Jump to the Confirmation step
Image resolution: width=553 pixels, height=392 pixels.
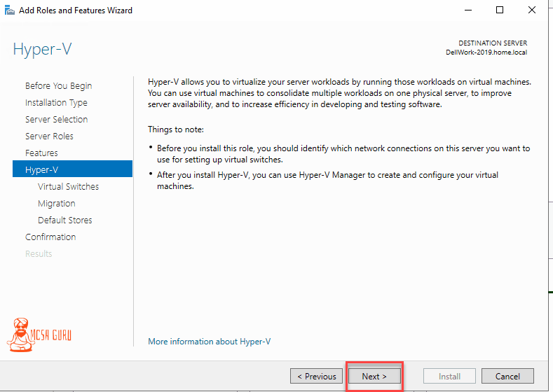[x=50, y=237]
